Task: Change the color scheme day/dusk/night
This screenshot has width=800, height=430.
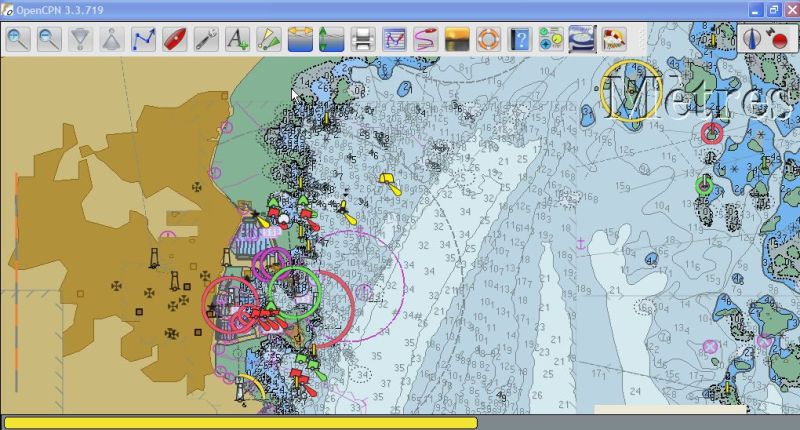Action: pyautogui.click(x=456, y=40)
